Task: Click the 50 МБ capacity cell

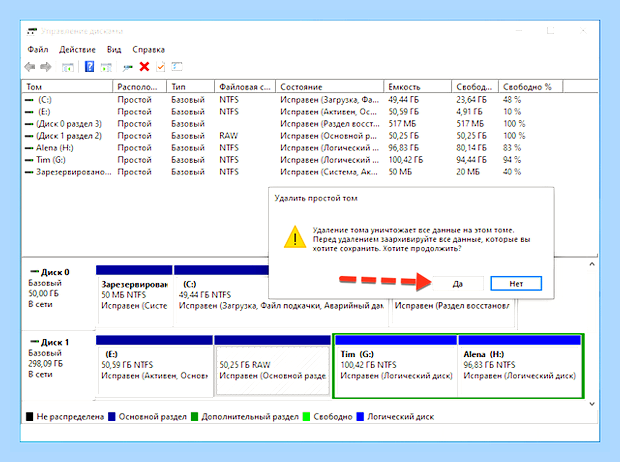Action: pyautogui.click(x=400, y=172)
